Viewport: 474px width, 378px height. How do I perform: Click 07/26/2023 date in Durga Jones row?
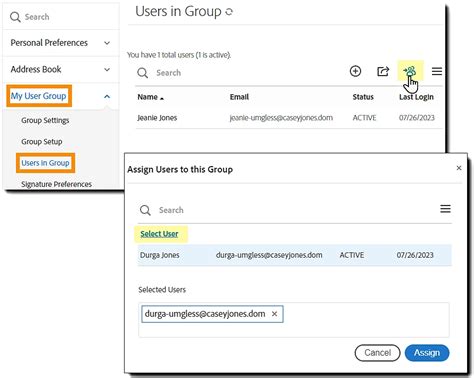[x=415, y=255]
